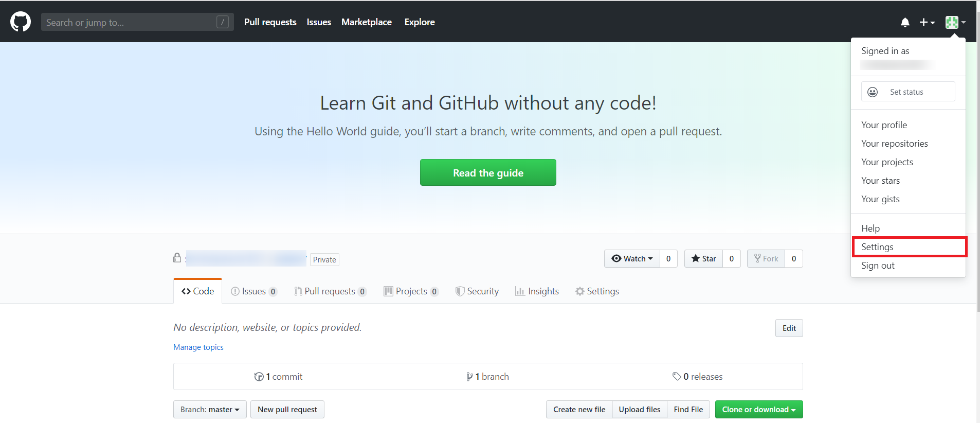Viewport: 980px width, 423px height.
Task: Open Pull requests in the top navigation
Action: [270, 22]
